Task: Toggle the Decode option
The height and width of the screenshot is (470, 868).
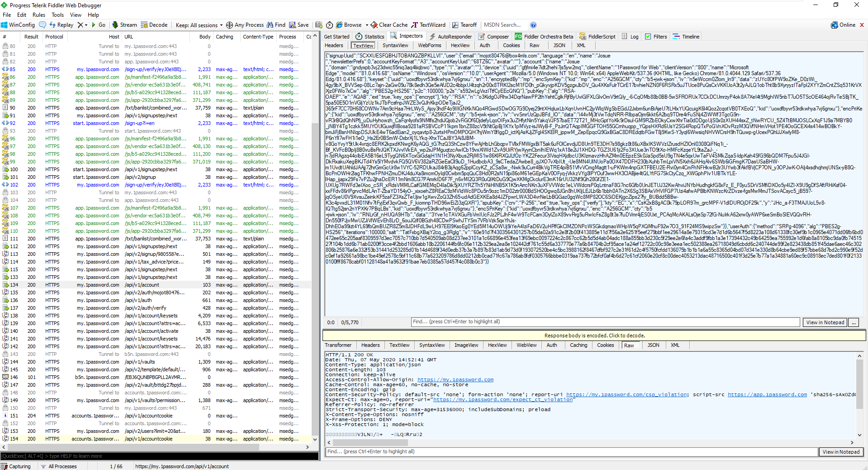Action: [154, 25]
